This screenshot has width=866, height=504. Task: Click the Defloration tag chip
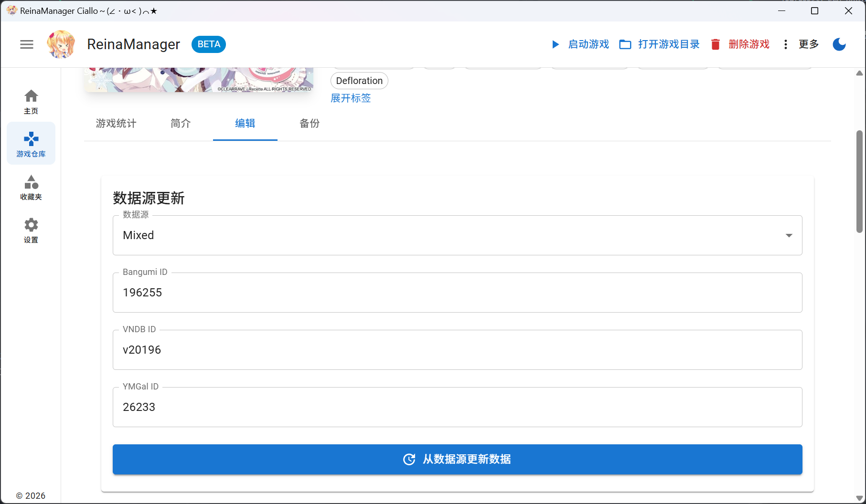[359, 81]
